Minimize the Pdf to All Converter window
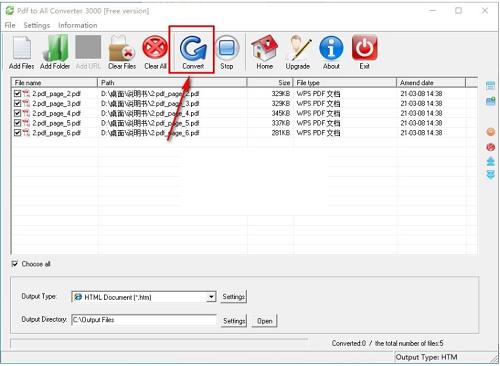The width and height of the screenshot is (500, 366). 433,11
